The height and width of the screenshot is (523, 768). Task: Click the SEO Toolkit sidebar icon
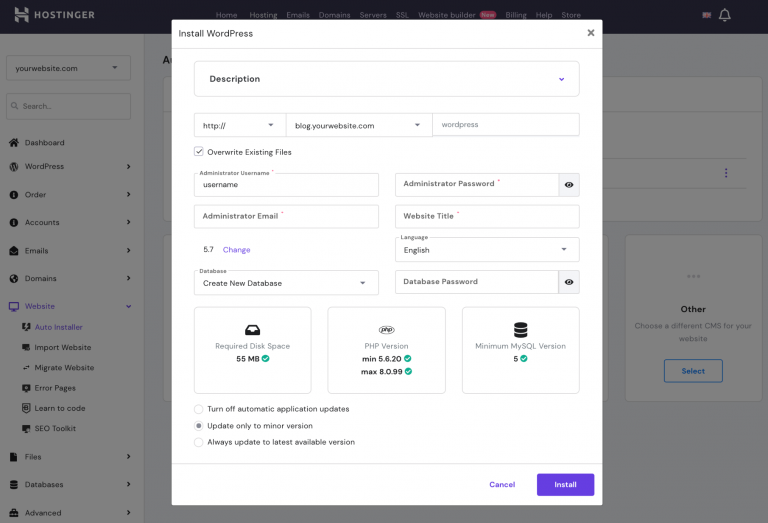26,429
